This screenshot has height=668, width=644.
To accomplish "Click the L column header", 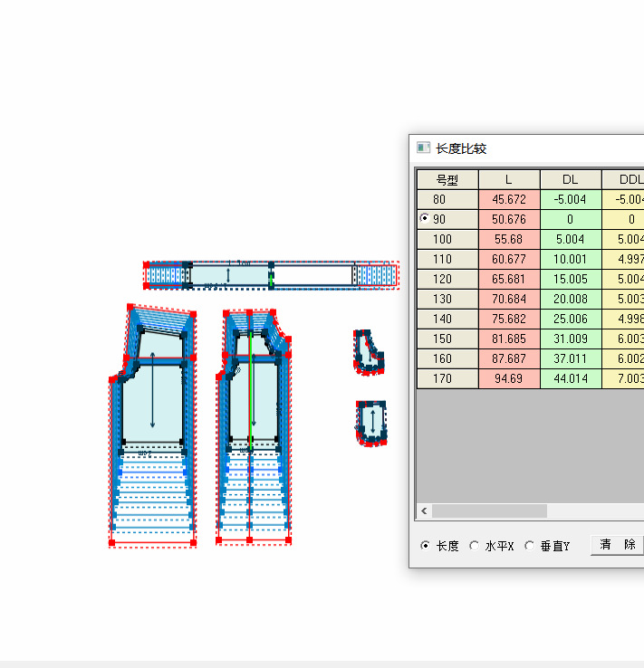I will pyautogui.click(x=509, y=180).
